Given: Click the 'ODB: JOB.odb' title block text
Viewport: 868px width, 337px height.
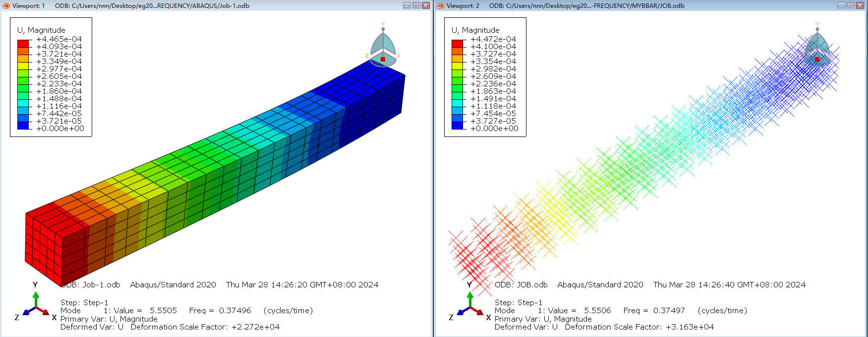Looking at the screenshot, I should 521,285.
